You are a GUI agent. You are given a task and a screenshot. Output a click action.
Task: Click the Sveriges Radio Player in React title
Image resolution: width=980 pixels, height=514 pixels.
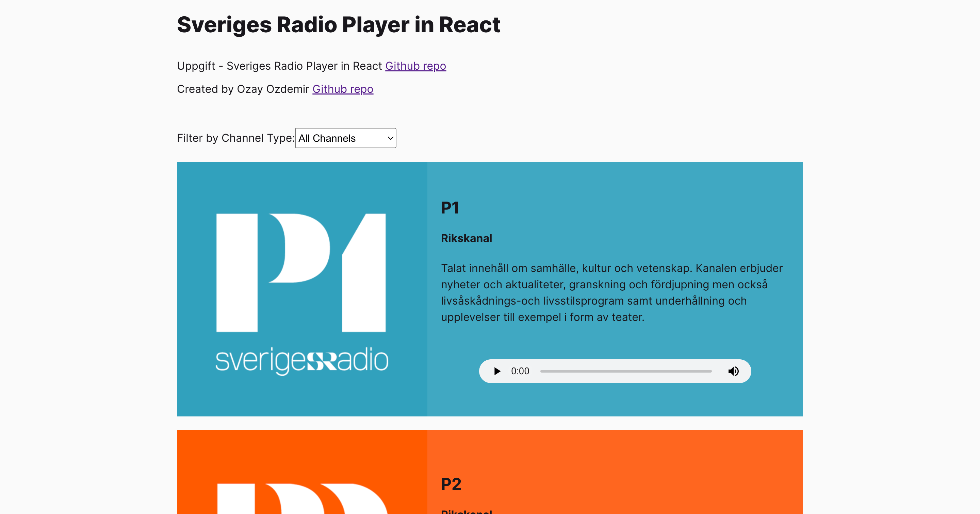point(339,25)
